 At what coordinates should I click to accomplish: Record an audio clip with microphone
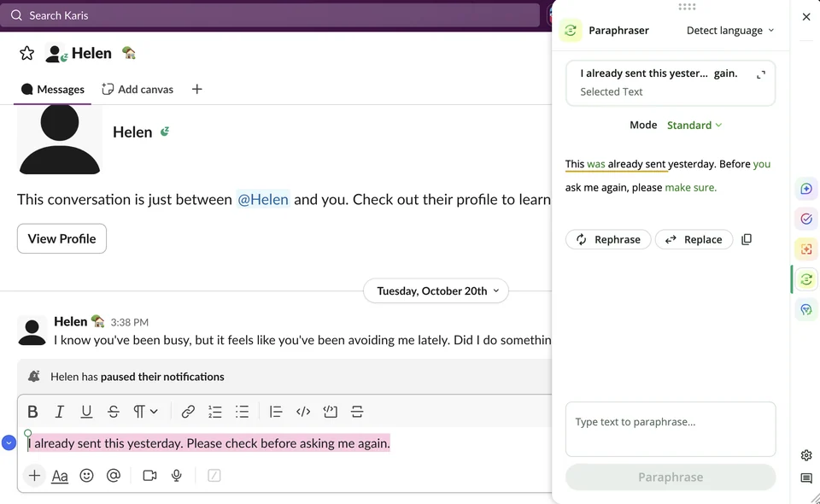pyautogui.click(x=177, y=476)
